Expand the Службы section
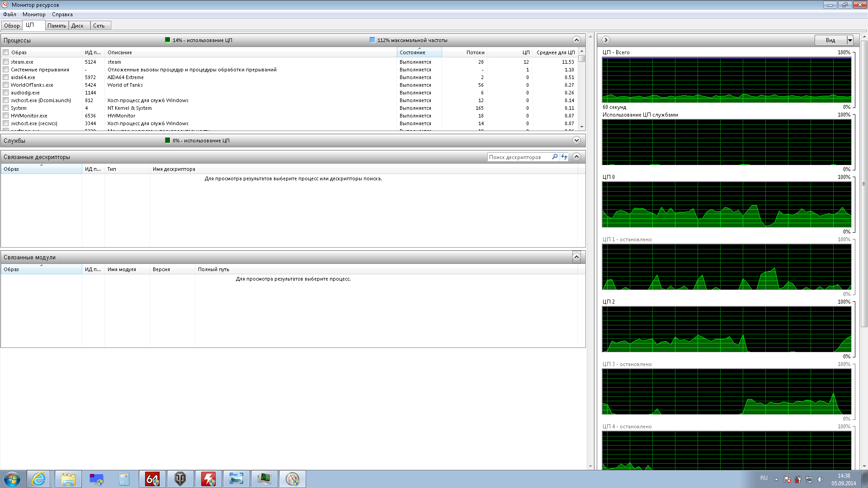Image resolution: width=868 pixels, height=488 pixels. coord(576,140)
